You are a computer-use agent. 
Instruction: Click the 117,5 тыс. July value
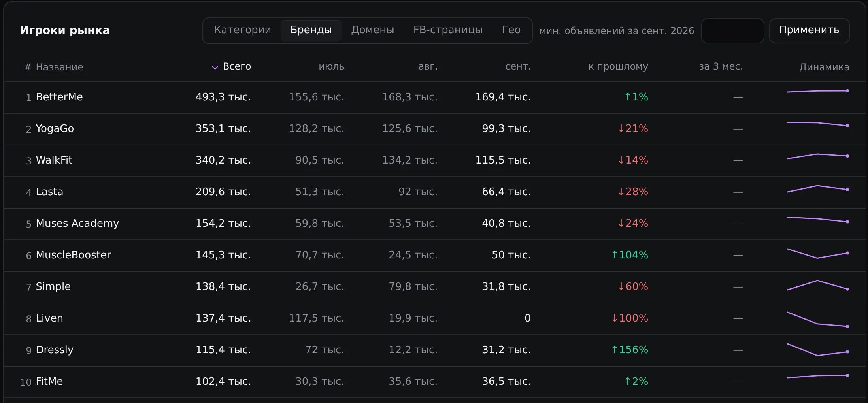317,318
